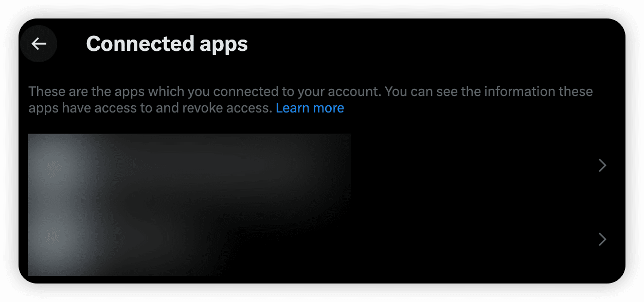
Task: Follow the Learn more link
Action: pyautogui.click(x=310, y=108)
